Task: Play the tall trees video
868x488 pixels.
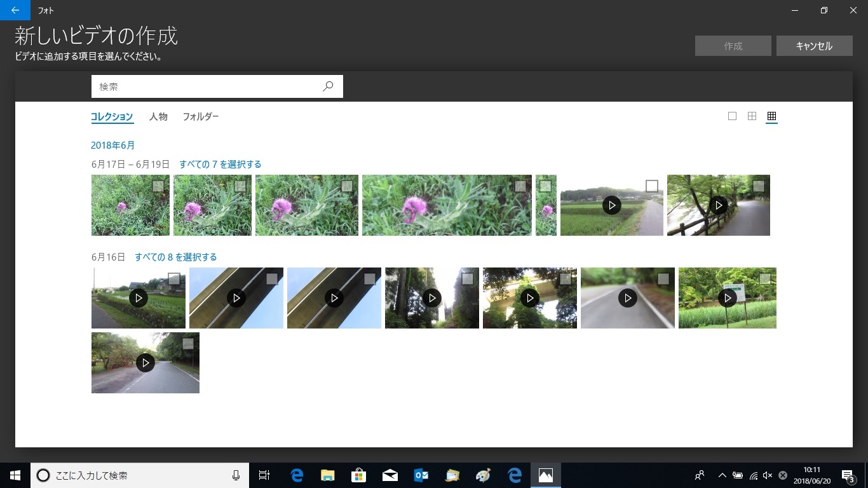Action: 432,298
